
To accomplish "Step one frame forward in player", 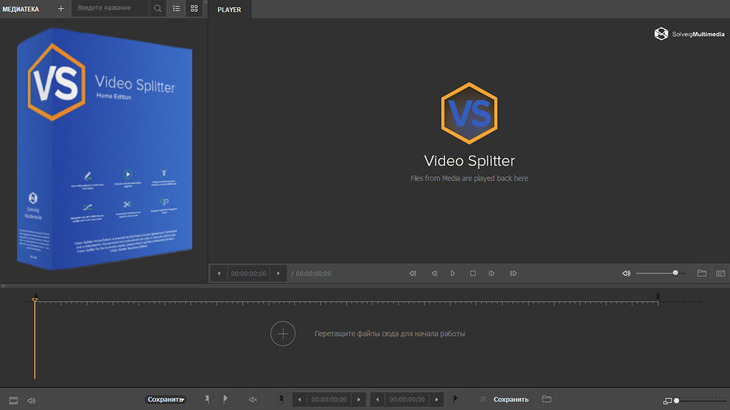I will [x=492, y=274].
